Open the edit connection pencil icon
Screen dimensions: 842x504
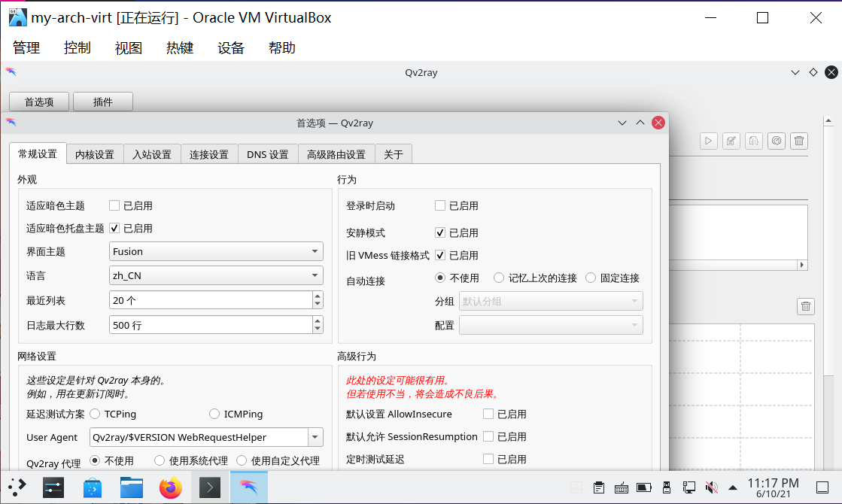pos(731,141)
